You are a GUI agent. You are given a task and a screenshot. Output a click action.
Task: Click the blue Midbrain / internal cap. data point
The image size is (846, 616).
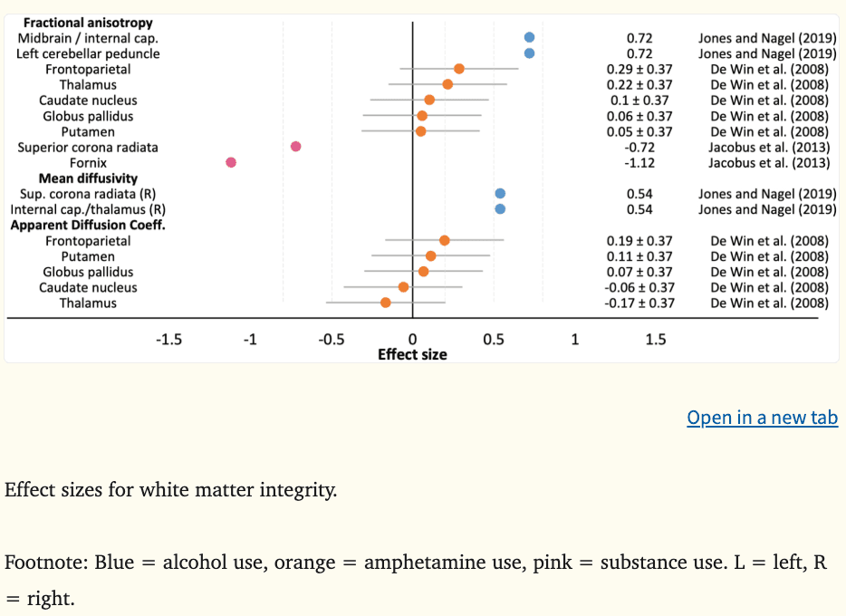point(529,38)
